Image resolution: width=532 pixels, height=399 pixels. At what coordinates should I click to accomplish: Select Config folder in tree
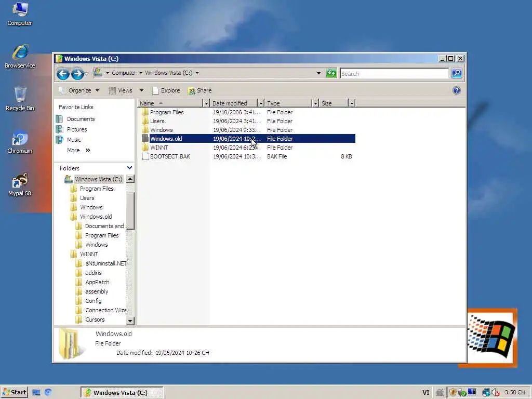point(94,301)
